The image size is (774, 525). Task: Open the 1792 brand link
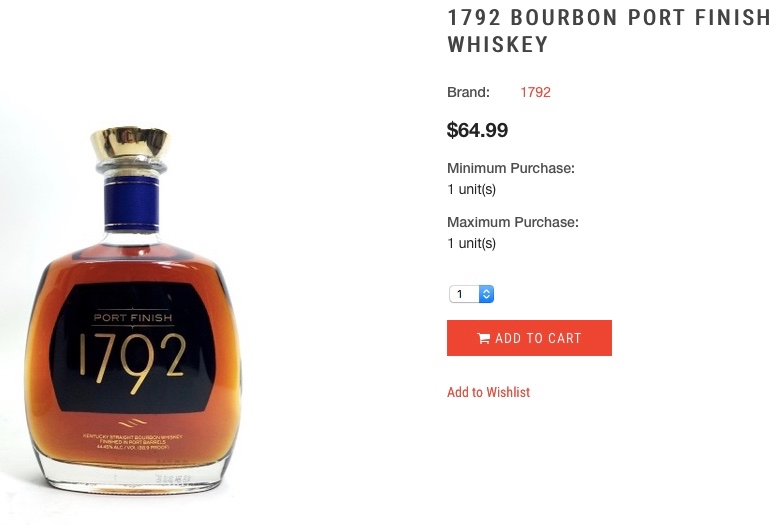coord(535,92)
